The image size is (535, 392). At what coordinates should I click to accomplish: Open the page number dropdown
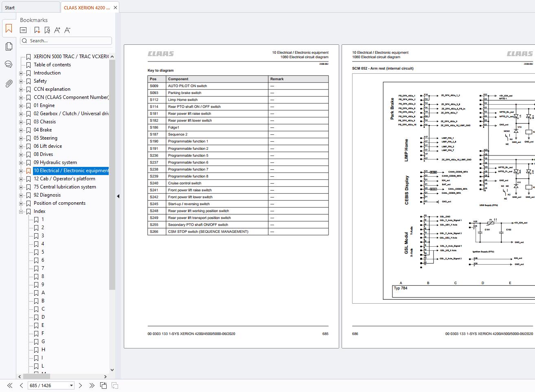point(71,385)
